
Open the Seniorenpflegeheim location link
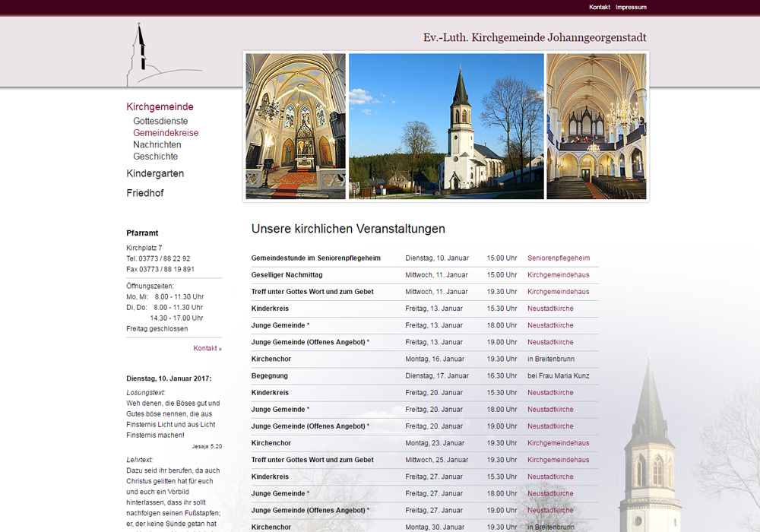[x=559, y=258]
